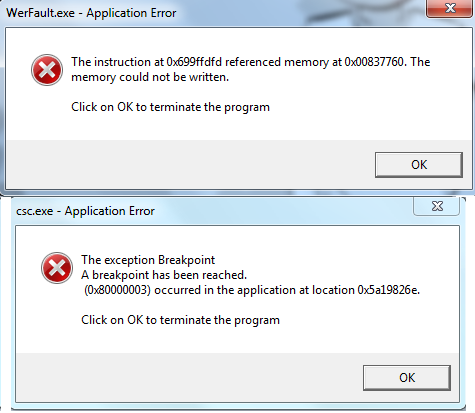Click the location address 0x5a19826e text
The height and width of the screenshot is (413, 475).
(x=388, y=290)
